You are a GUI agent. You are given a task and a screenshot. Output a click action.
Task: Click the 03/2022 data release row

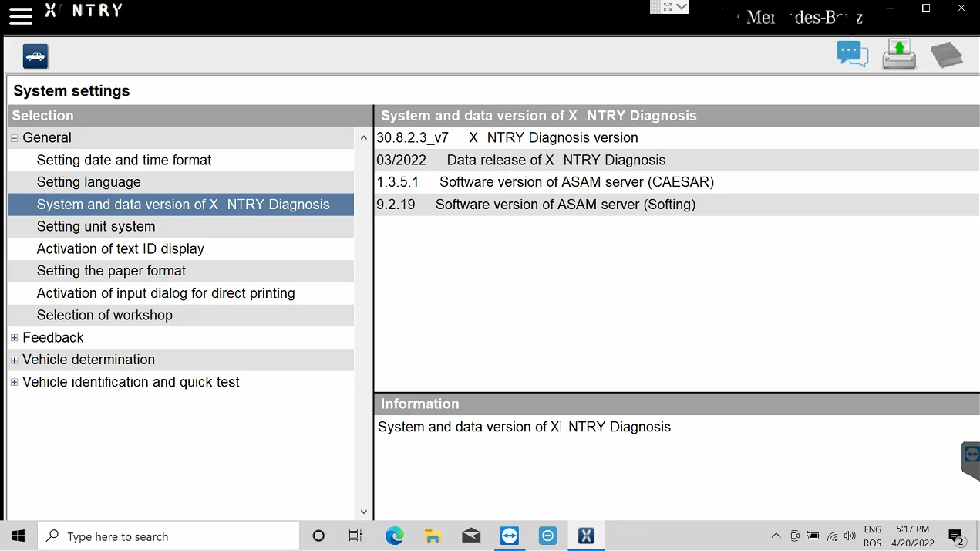(677, 160)
